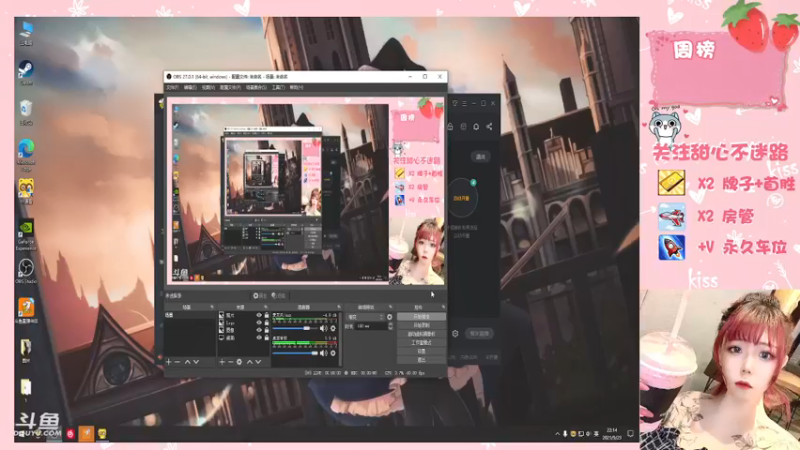Viewport: 800px width, 450px height.
Task: Click the lock icon in dark window toolbar
Action: (x=451, y=127)
